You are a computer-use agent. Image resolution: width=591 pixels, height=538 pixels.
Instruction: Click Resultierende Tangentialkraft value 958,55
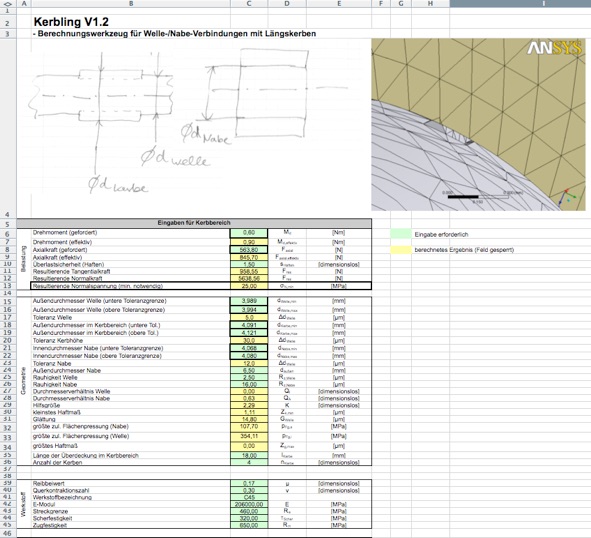249,271
